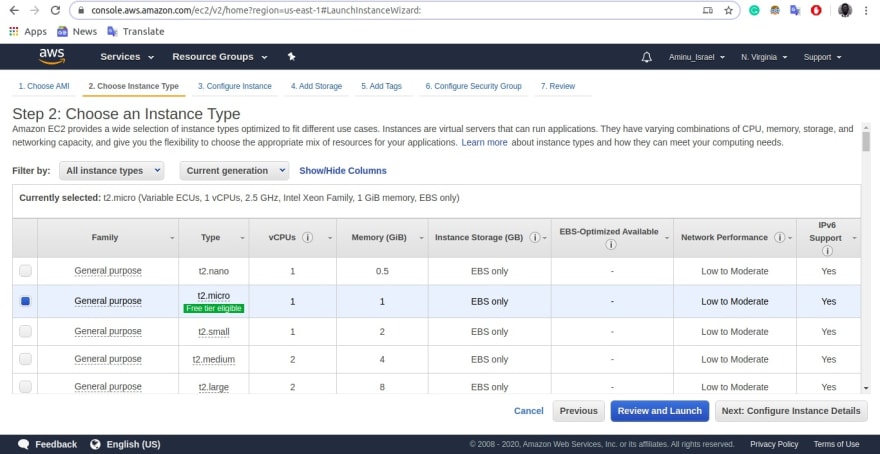Go to step 4. Add Storage
The image size is (880, 454).
pyautogui.click(x=316, y=86)
